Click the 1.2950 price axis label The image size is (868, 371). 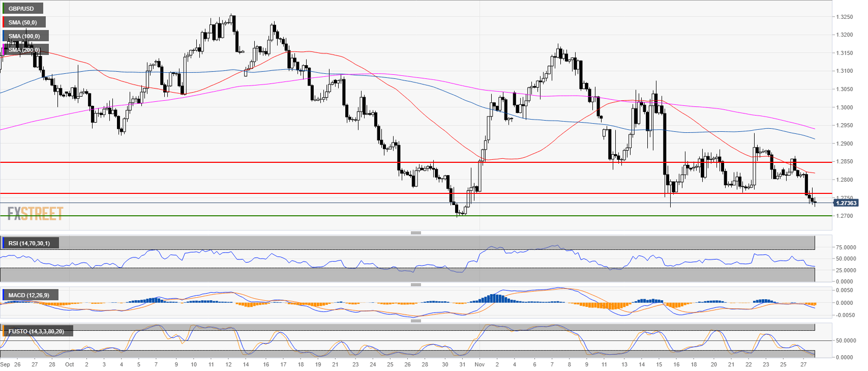[845, 125]
